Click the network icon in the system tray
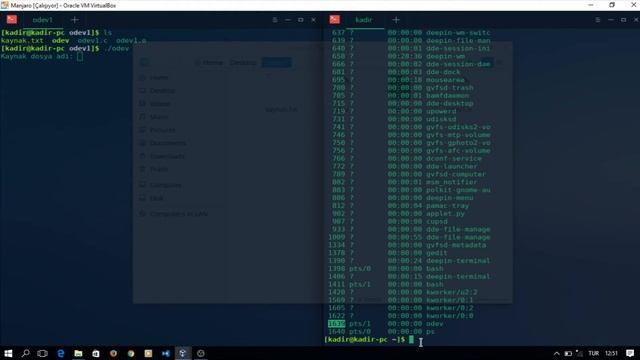 coord(580,353)
